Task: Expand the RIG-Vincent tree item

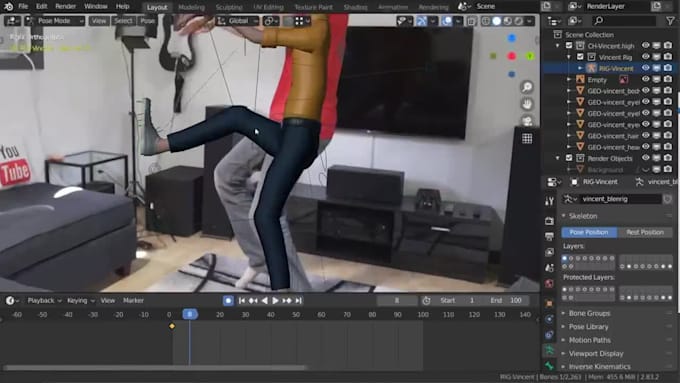Action: [x=580, y=68]
